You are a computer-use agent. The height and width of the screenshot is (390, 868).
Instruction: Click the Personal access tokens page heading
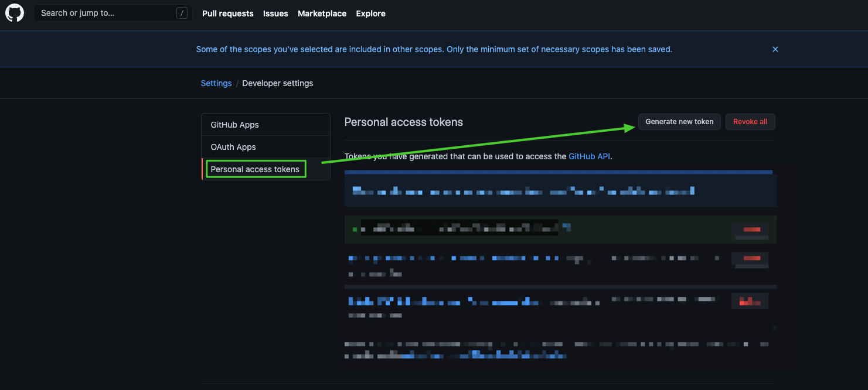pos(404,122)
